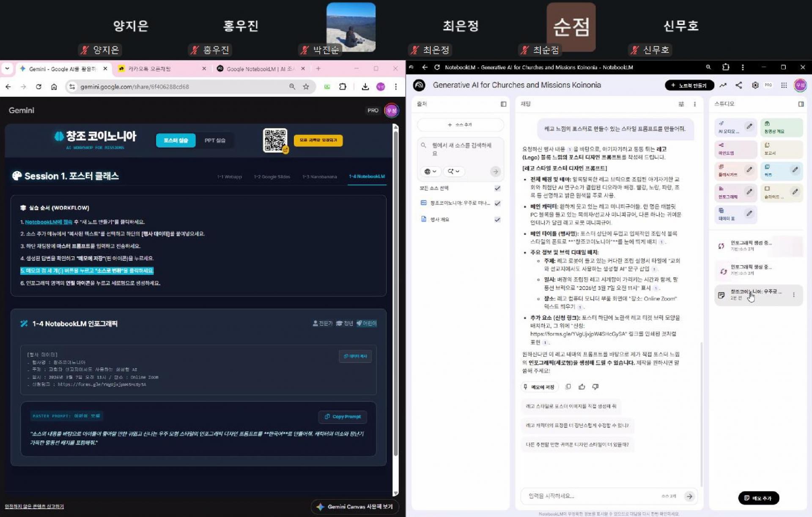Collapse the studio panel
The height and width of the screenshot is (517, 812).
pos(801,104)
